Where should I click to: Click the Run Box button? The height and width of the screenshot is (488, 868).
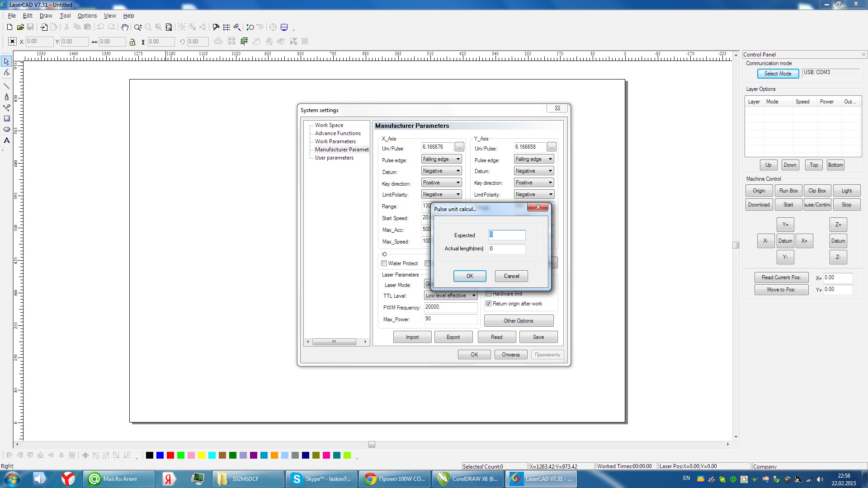tap(788, 191)
